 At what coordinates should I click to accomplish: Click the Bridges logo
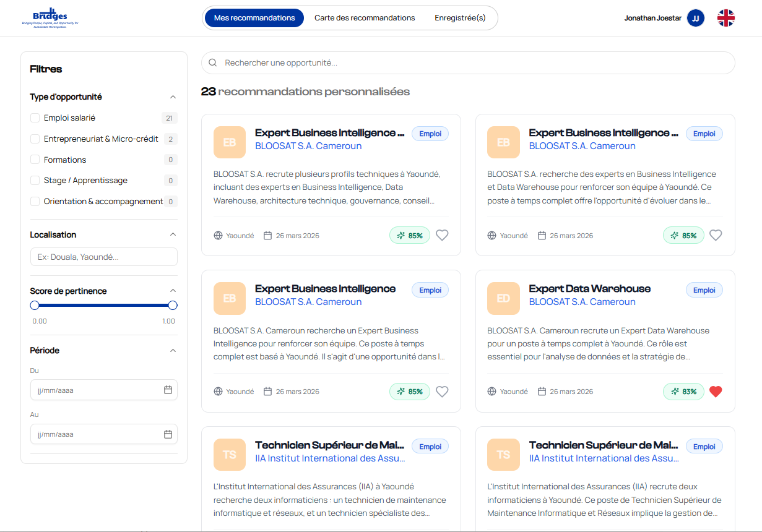click(50, 17)
